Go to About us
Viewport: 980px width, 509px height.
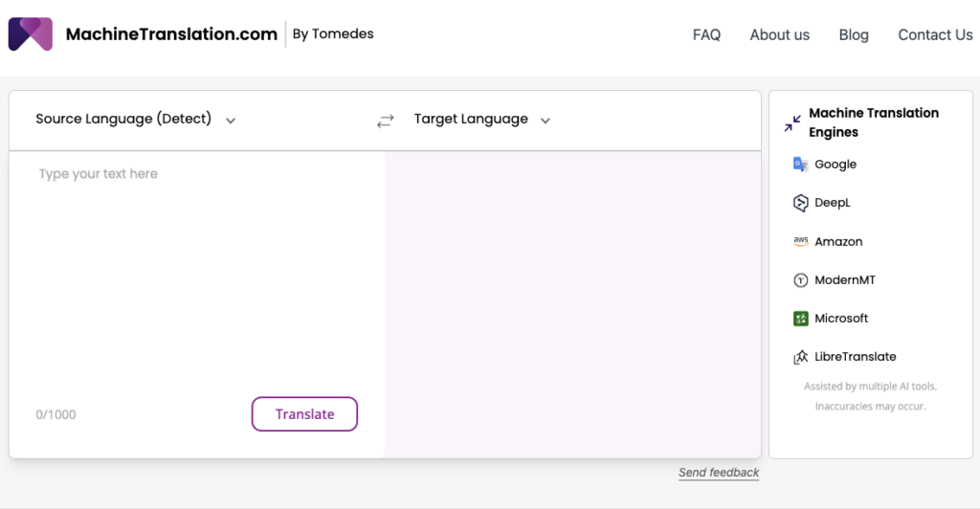779,35
